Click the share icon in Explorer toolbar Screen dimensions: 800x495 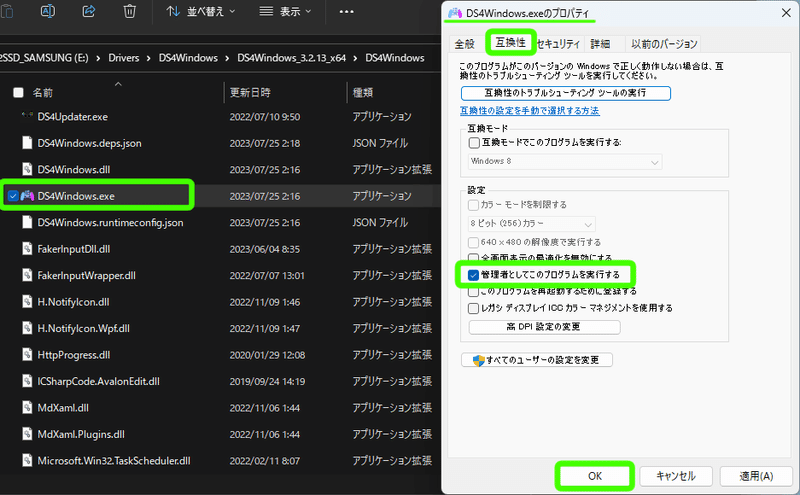[x=89, y=11]
